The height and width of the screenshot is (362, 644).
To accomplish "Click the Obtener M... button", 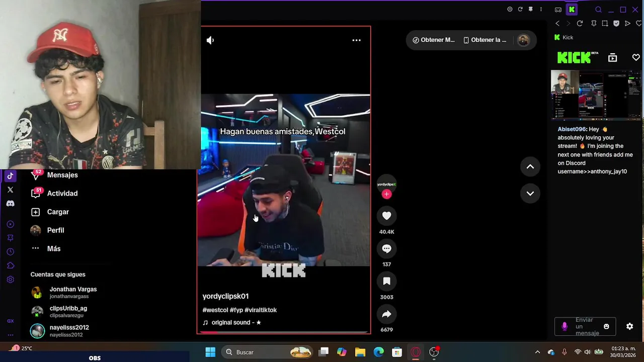I will pos(433,40).
